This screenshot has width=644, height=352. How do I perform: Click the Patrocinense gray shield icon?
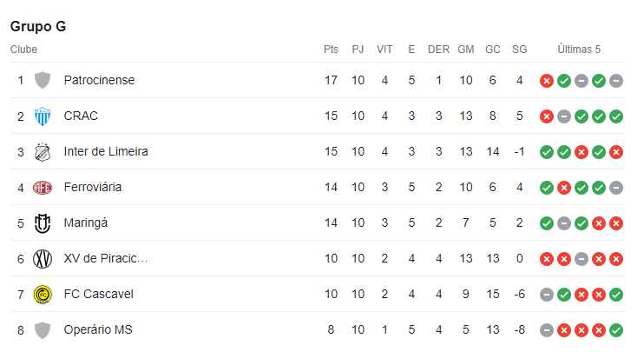pyautogui.click(x=43, y=80)
